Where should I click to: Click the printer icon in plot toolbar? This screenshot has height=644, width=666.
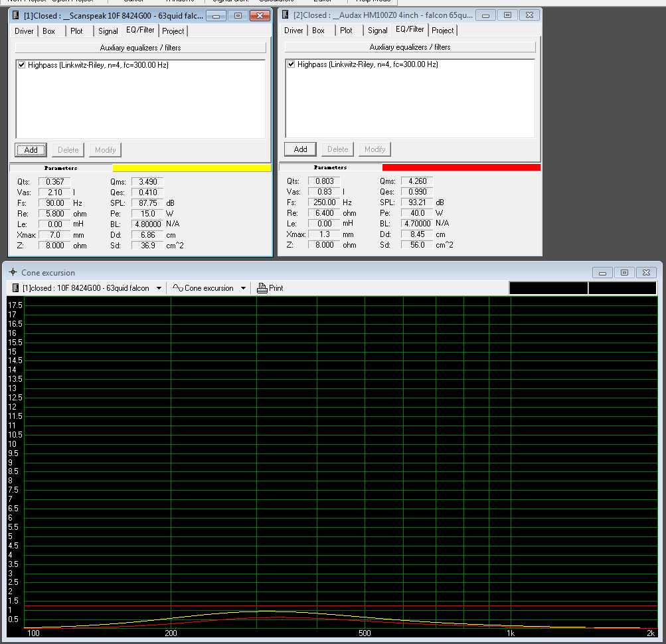[x=262, y=288]
